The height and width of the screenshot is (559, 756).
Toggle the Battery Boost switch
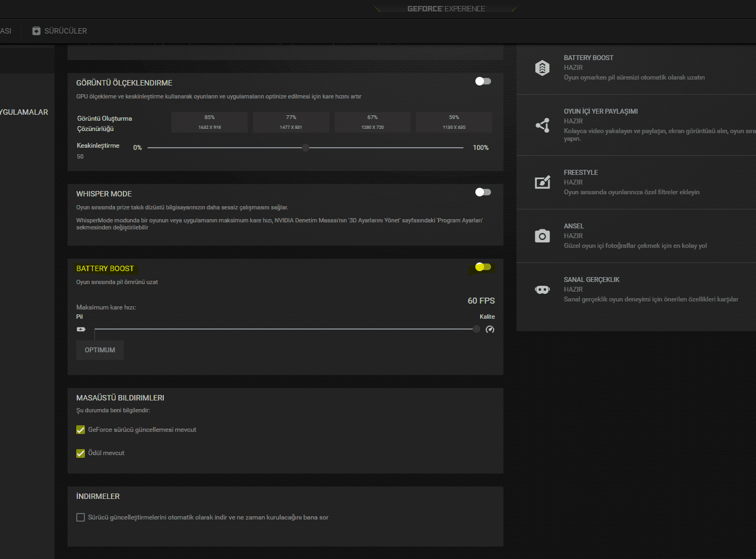[483, 267]
